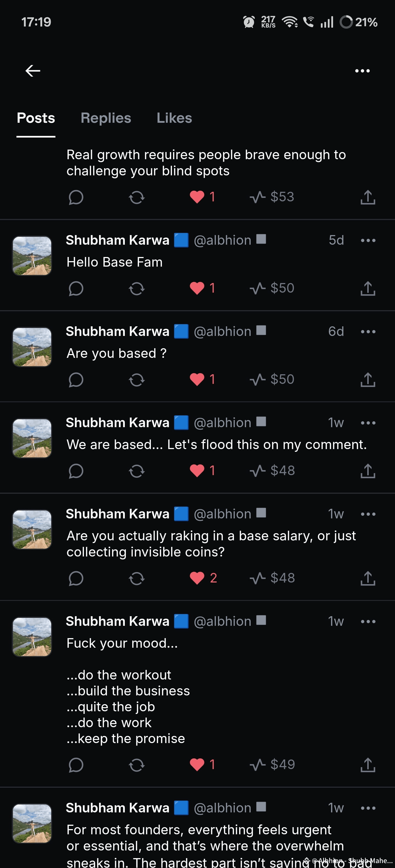Image resolution: width=395 pixels, height=868 pixels.
Task: Open more options for "Fuck your mood" post
Action: pyautogui.click(x=368, y=621)
